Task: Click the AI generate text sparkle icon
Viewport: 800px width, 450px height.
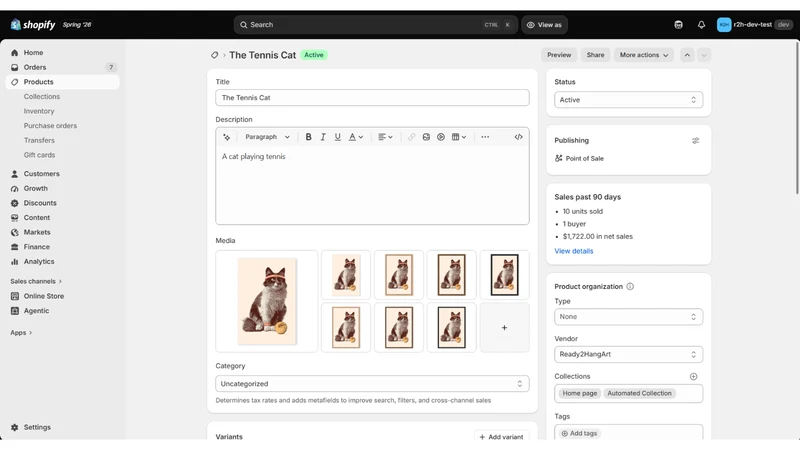Action: coord(227,137)
